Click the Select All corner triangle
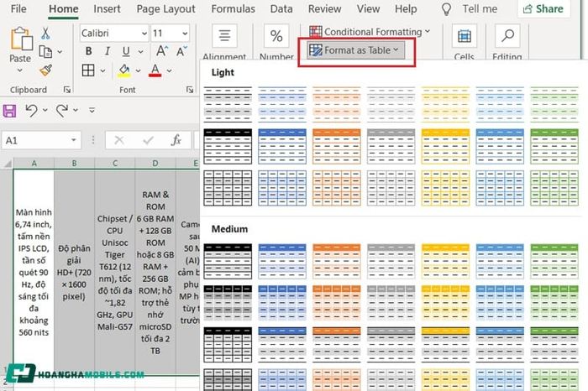Screen dimensions: 588x391 point(7,164)
